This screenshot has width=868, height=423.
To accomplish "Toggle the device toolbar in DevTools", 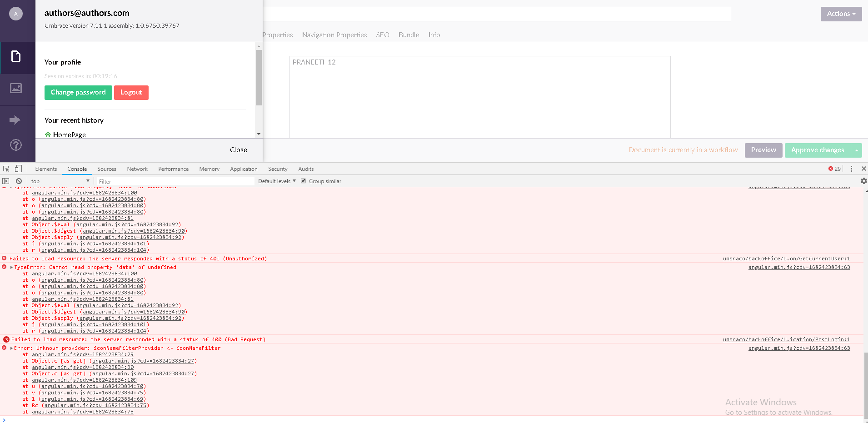I will pos(18,169).
